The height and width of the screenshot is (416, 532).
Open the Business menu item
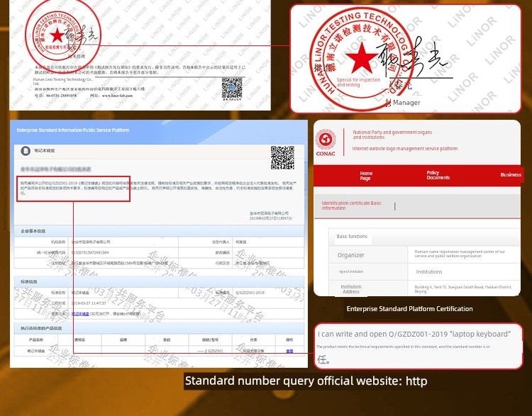(x=510, y=174)
